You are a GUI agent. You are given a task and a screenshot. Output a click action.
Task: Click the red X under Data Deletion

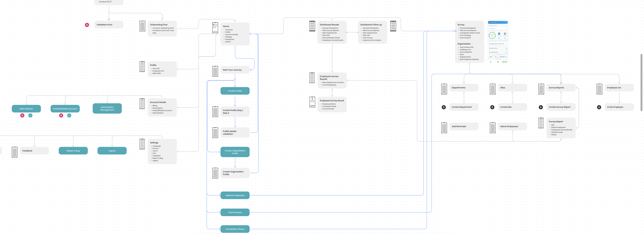pos(22,115)
